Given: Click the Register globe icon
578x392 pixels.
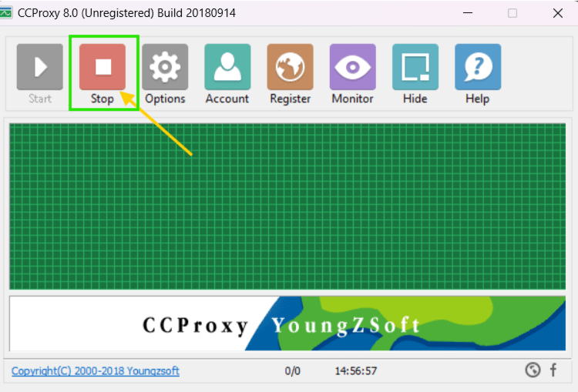Looking at the screenshot, I should point(290,67).
